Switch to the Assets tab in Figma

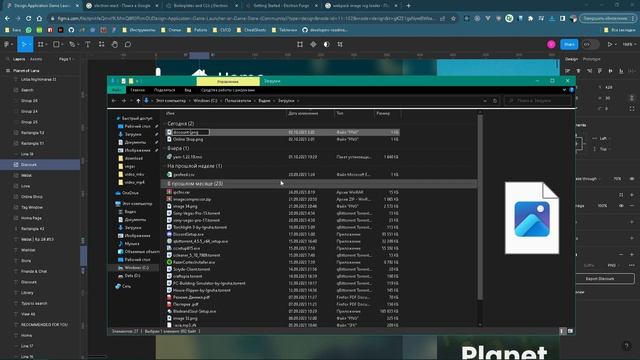(x=36, y=59)
